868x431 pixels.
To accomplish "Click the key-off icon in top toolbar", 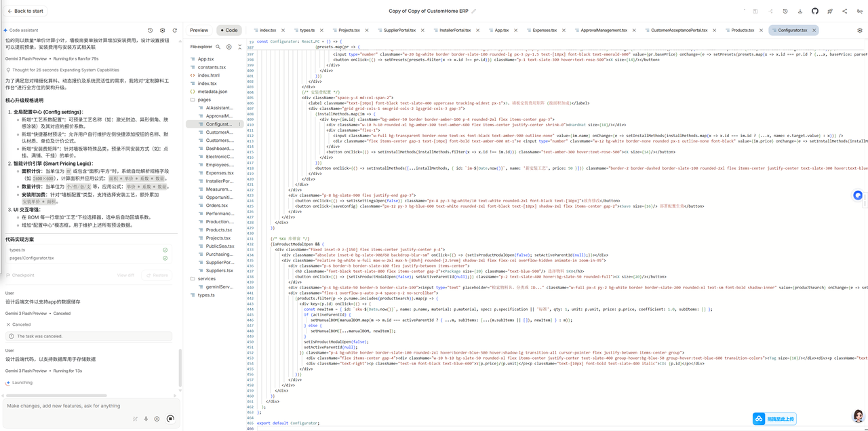I will pos(859,11).
